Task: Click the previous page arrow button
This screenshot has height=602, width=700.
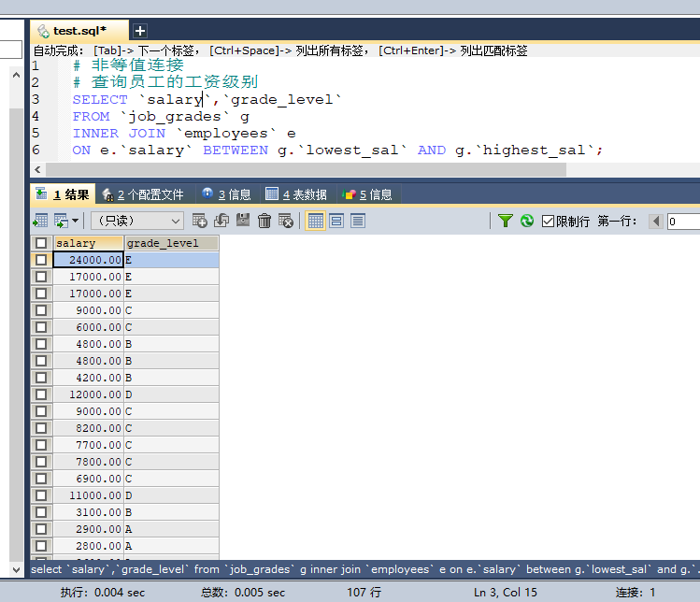Action: point(656,221)
